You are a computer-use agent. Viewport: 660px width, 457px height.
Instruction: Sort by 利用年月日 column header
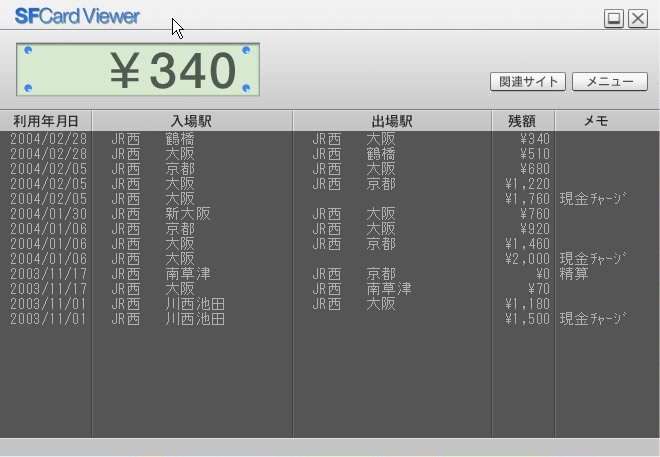click(46, 121)
